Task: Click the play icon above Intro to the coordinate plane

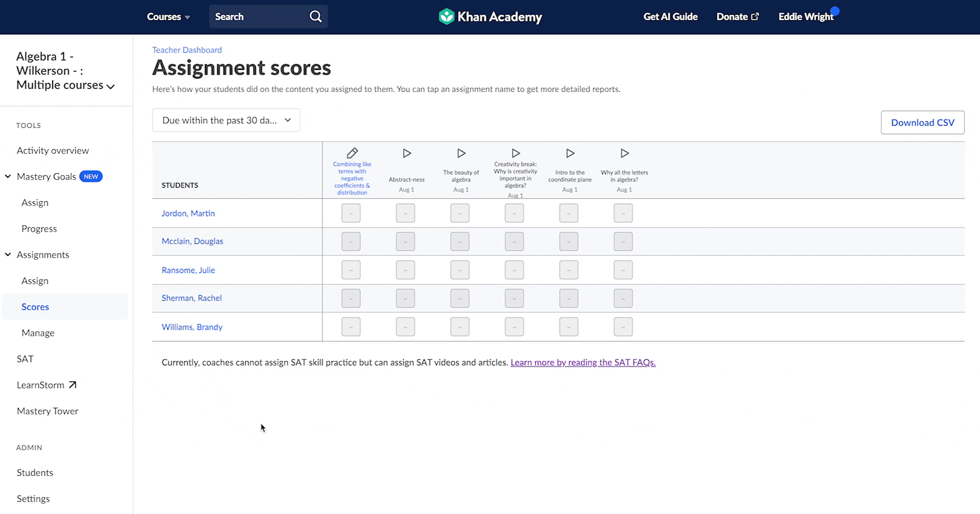Action: click(570, 153)
